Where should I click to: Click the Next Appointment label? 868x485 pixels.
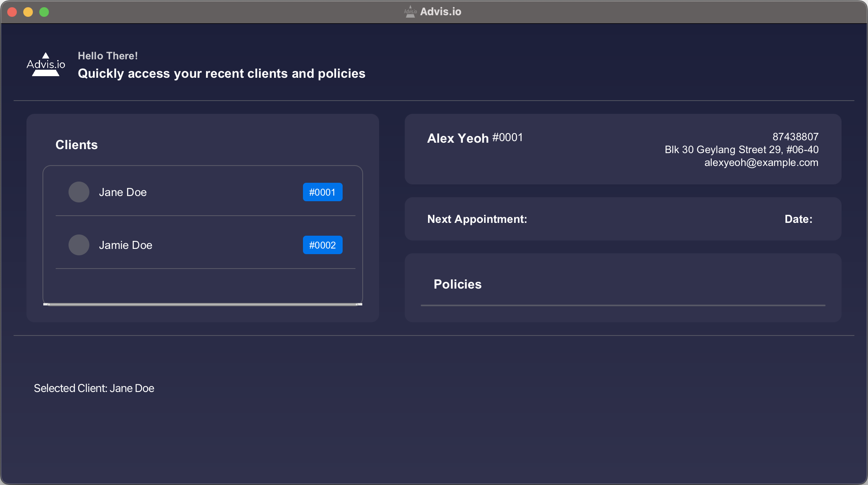tap(477, 219)
